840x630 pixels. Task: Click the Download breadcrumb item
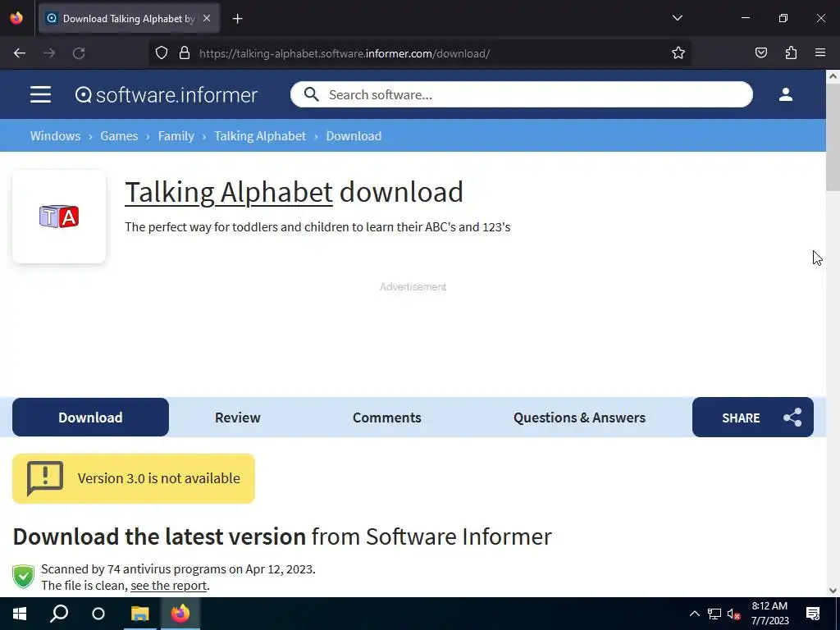click(x=354, y=136)
